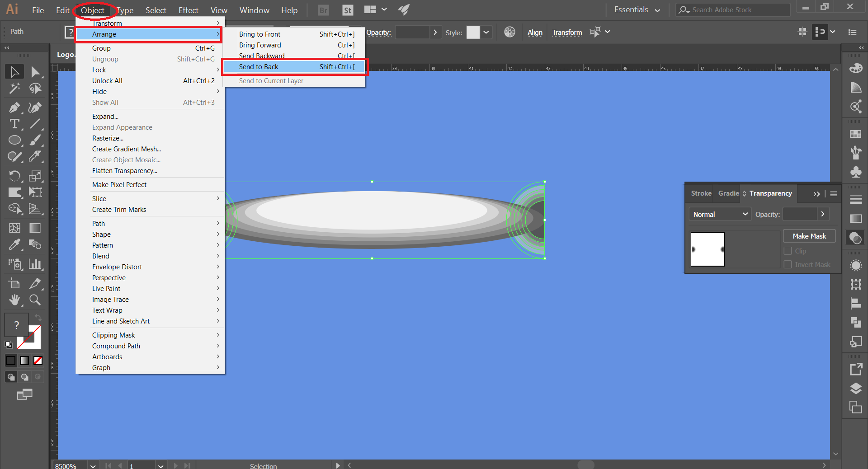Open the Symbols panel club icon

856,172
